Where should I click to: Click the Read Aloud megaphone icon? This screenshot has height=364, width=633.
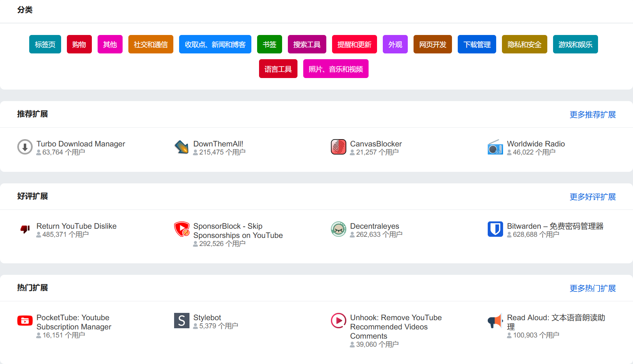(495, 321)
